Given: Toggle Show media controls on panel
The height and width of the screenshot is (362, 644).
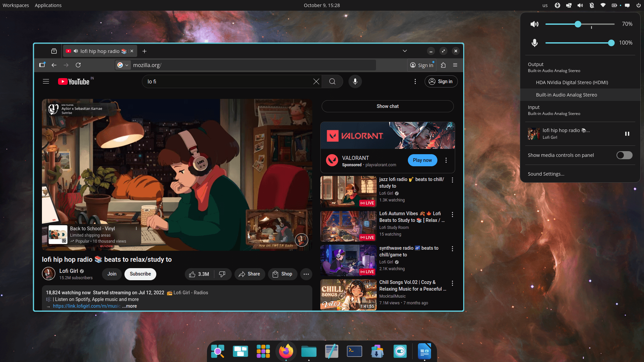Looking at the screenshot, I should (624, 155).
